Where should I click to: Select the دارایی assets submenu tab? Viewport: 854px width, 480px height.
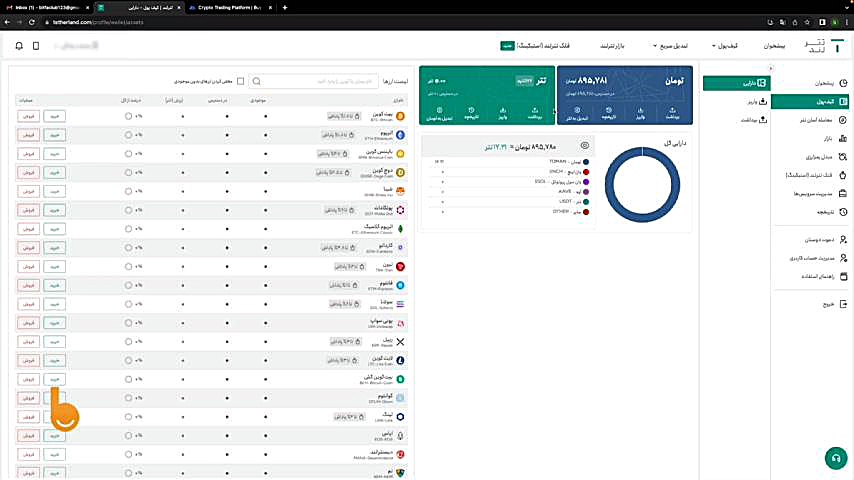pyautogui.click(x=736, y=83)
